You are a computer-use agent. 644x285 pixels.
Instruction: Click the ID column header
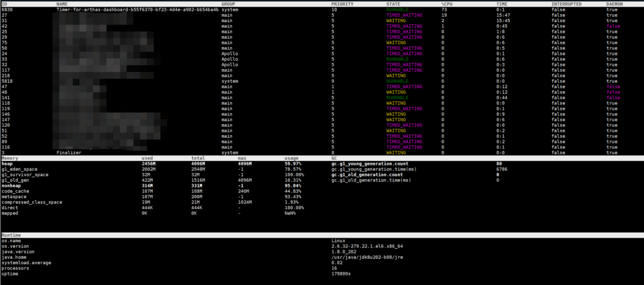5,4
